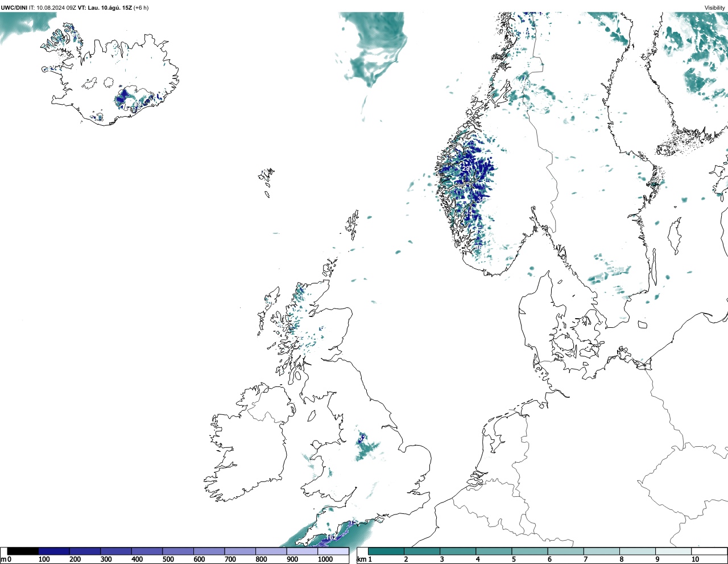Screen dimensions: 728x564
Task: Select the 9–10 km legend swatch
Action: [673, 551]
